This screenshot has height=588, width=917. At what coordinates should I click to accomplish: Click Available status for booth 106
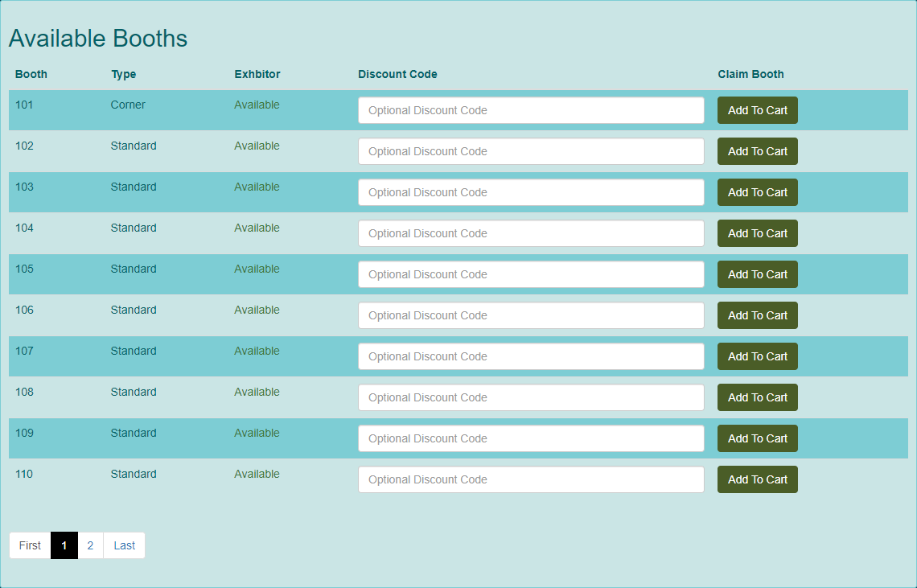pos(257,310)
